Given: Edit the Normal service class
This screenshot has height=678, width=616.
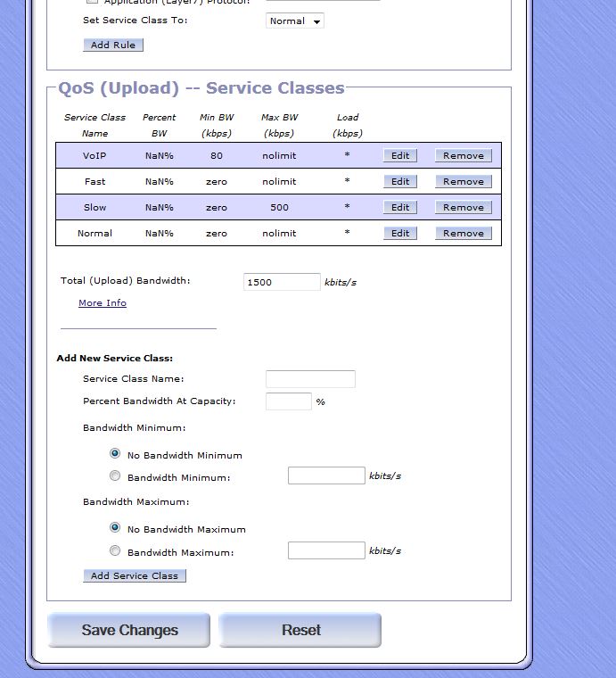Looking at the screenshot, I should [x=400, y=233].
